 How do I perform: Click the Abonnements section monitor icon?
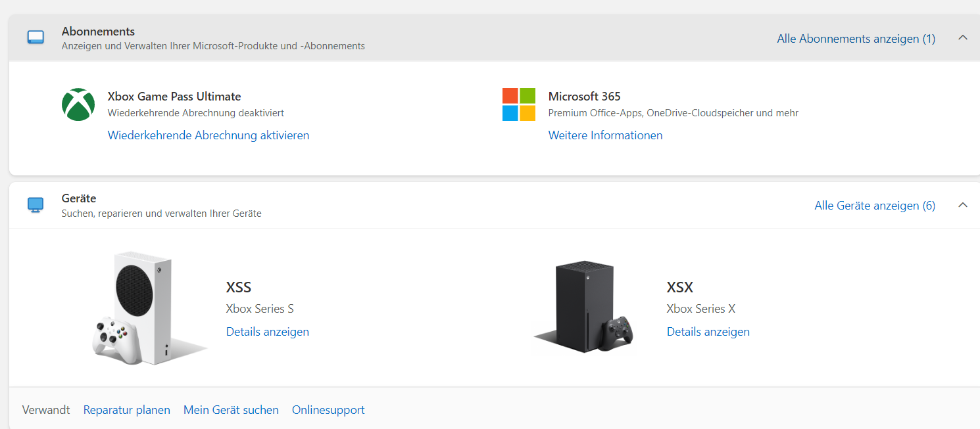click(x=36, y=37)
